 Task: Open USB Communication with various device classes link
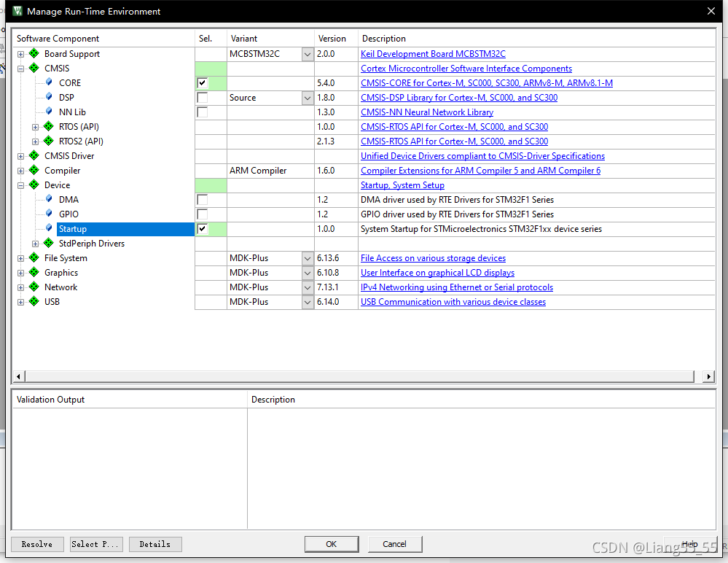tap(453, 302)
